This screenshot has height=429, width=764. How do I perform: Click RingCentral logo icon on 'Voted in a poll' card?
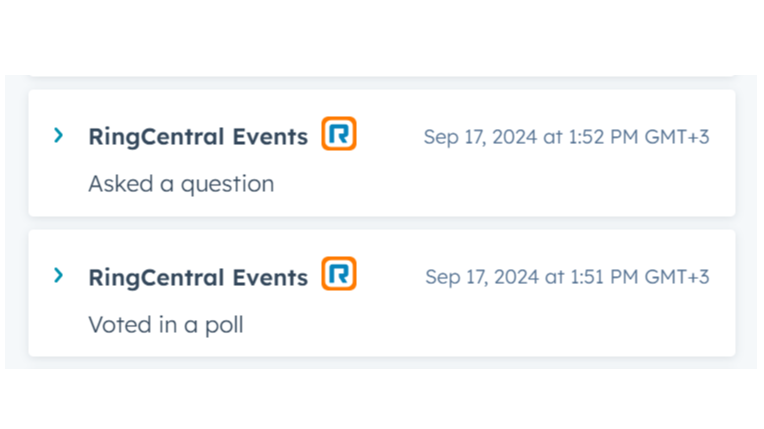coord(339,274)
